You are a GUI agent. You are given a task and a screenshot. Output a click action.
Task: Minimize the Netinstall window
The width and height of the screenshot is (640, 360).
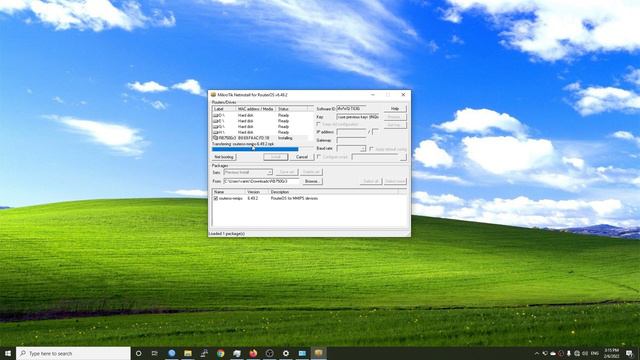pyautogui.click(x=373, y=95)
